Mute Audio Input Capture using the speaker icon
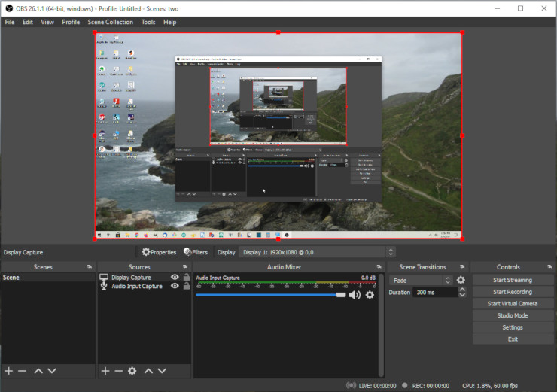This screenshot has width=557, height=392. click(x=354, y=295)
